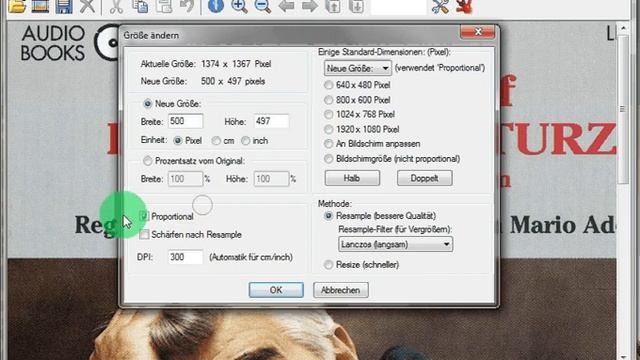
Task: Select the 'Neue Größe' radio option
Action: 147,104
